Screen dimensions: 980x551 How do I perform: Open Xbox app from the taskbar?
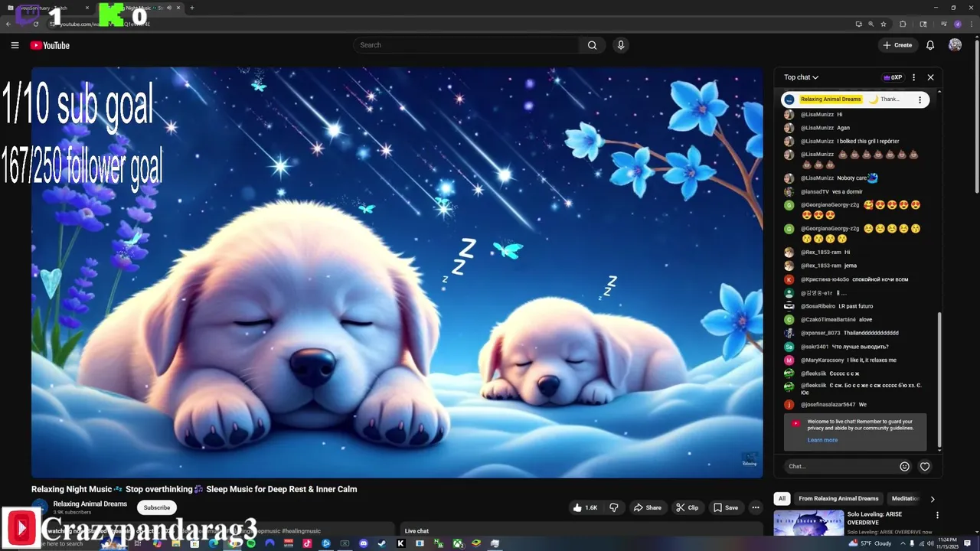click(457, 543)
